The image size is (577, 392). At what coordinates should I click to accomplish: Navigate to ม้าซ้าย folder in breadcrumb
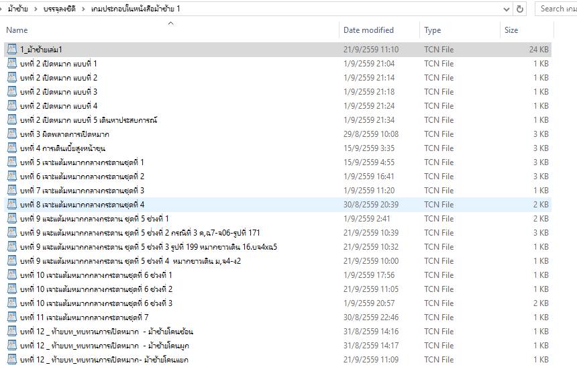click(19, 9)
